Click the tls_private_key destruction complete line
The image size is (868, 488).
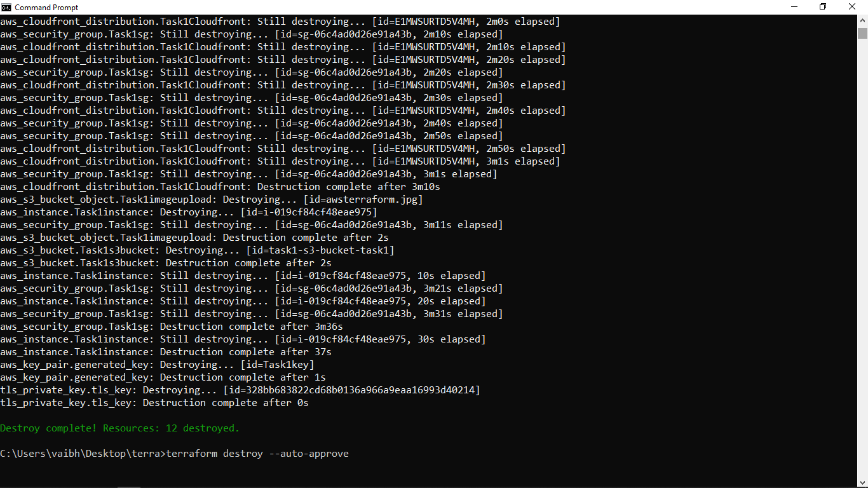point(154,402)
